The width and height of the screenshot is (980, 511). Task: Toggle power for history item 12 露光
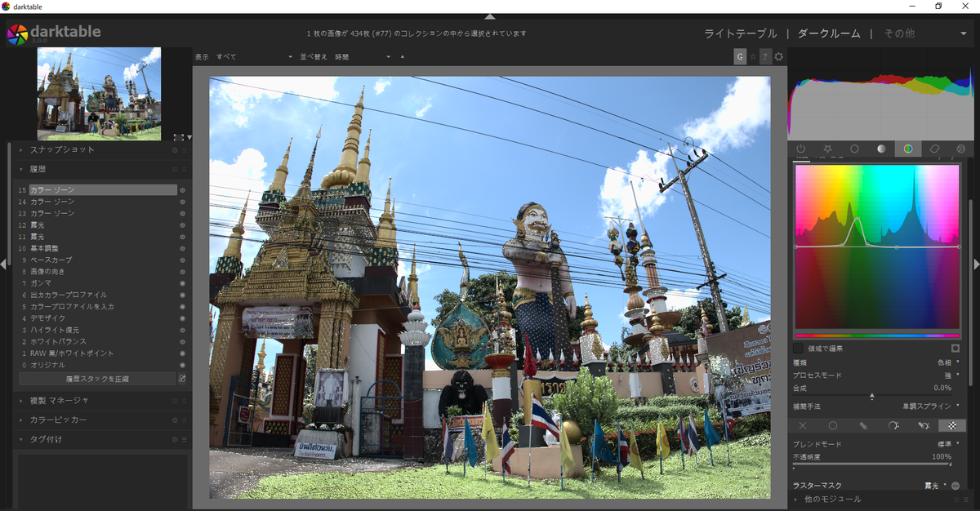[x=182, y=224]
